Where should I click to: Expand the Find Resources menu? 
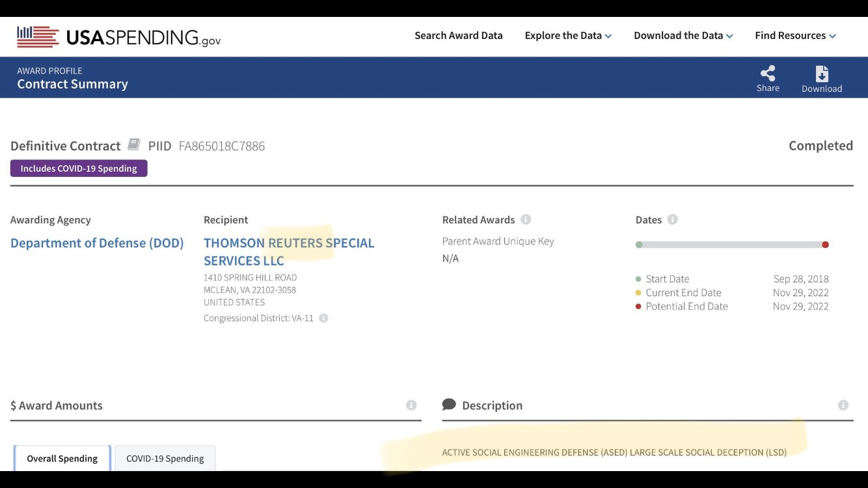click(x=795, y=36)
